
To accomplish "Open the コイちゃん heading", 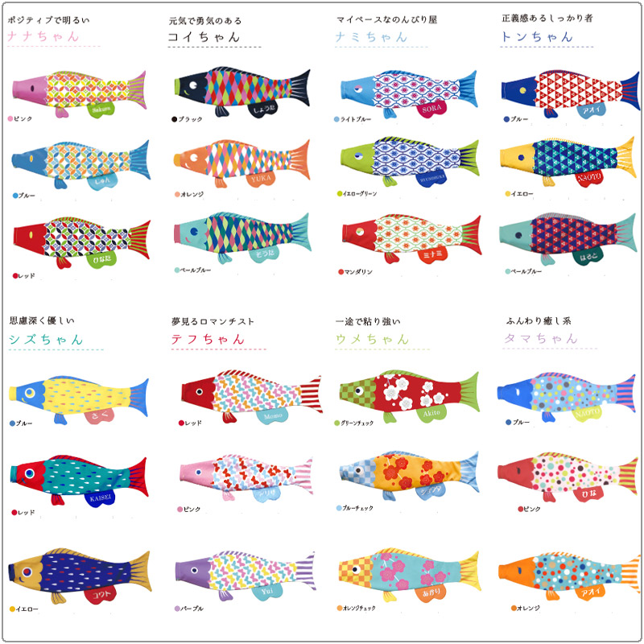I will pos(204,37).
